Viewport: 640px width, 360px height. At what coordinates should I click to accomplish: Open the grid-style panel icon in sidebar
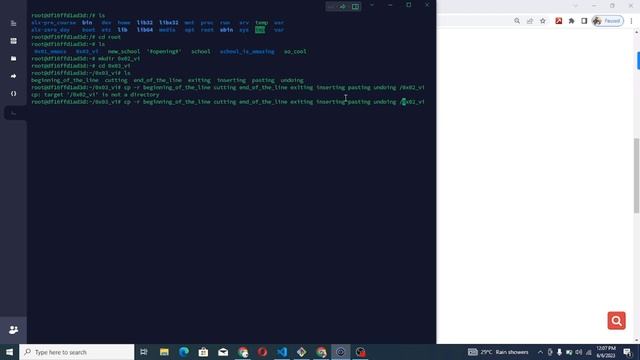tap(13, 41)
